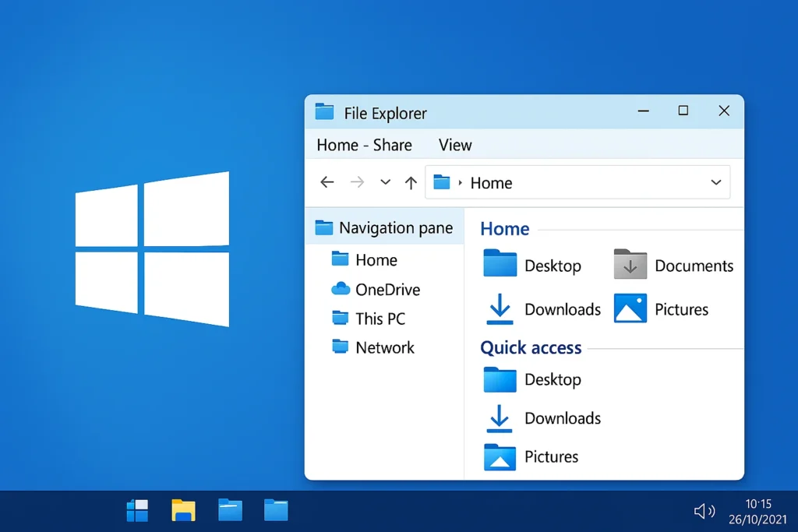Open the yellow File Explorer taskbar icon
This screenshot has width=798, height=532.
click(183, 510)
